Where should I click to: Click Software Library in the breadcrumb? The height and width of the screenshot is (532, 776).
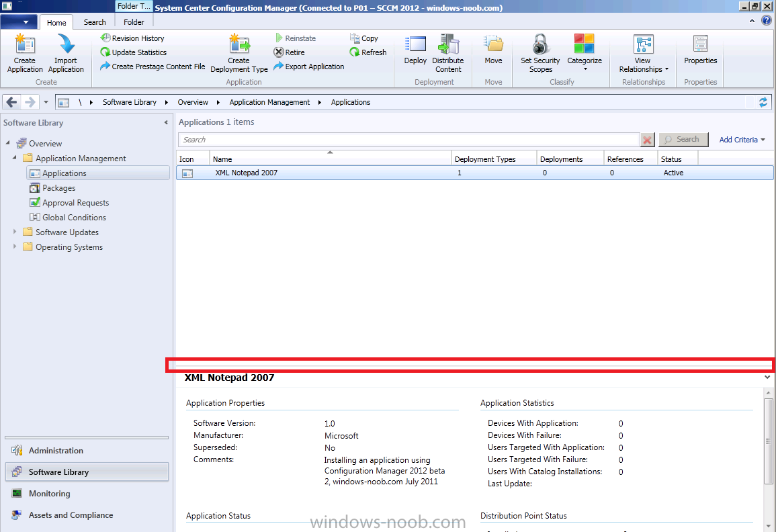click(129, 102)
